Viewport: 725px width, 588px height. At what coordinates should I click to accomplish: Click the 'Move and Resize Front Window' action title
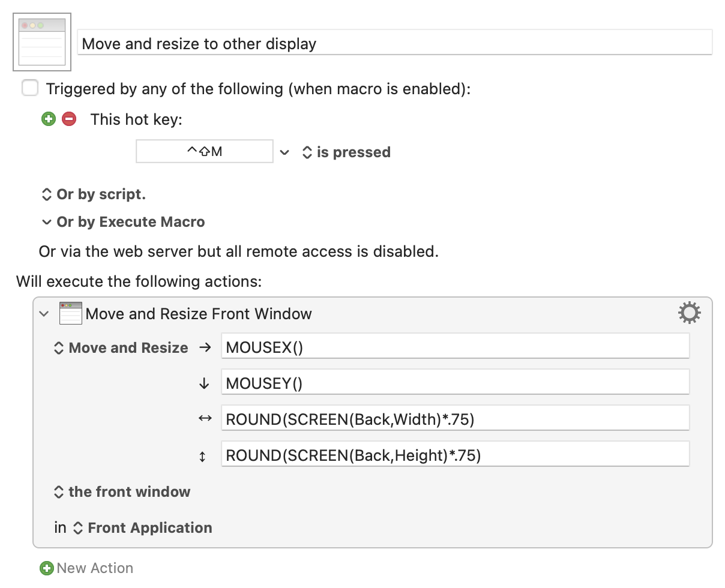coord(199,314)
